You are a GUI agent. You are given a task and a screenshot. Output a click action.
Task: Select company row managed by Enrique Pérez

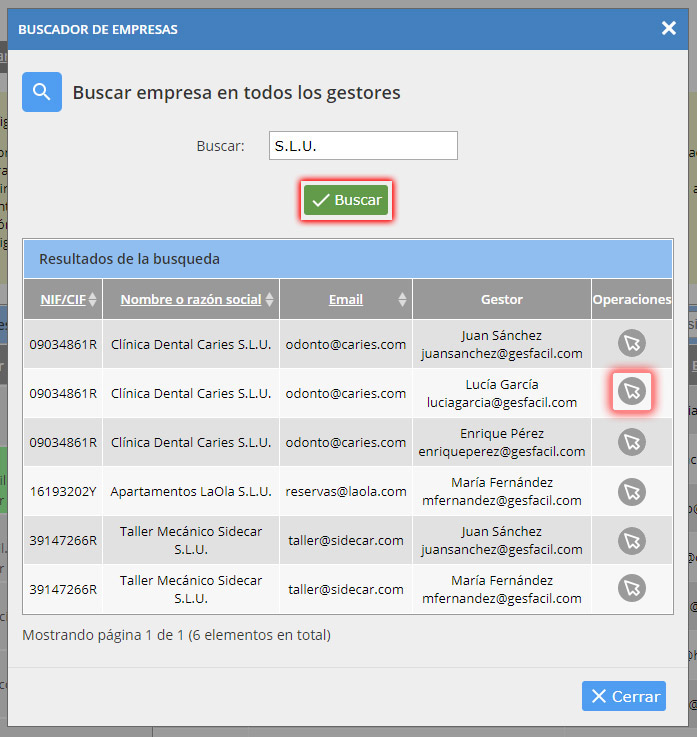pos(631,441)
